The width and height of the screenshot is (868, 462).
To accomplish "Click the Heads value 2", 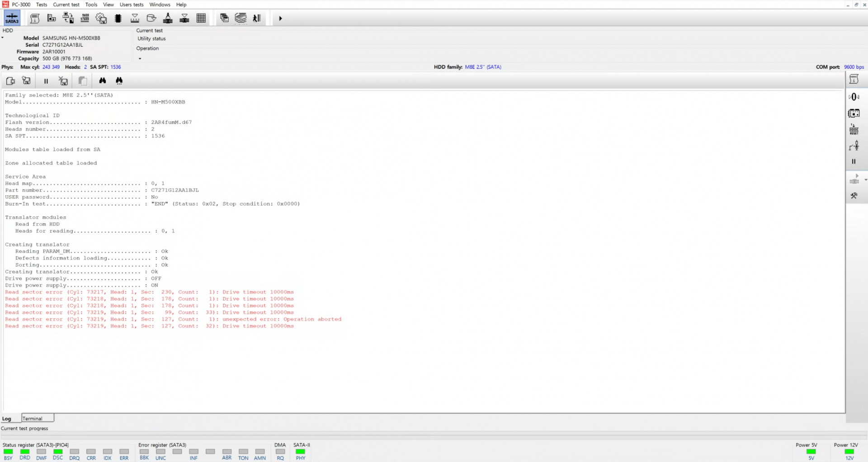I will [85, 67].
